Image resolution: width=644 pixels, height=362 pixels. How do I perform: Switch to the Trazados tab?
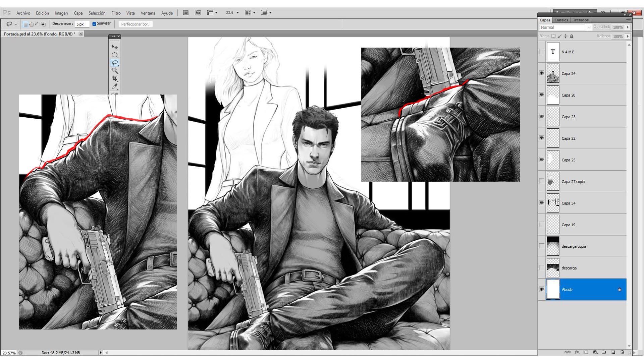pos(581,20)
